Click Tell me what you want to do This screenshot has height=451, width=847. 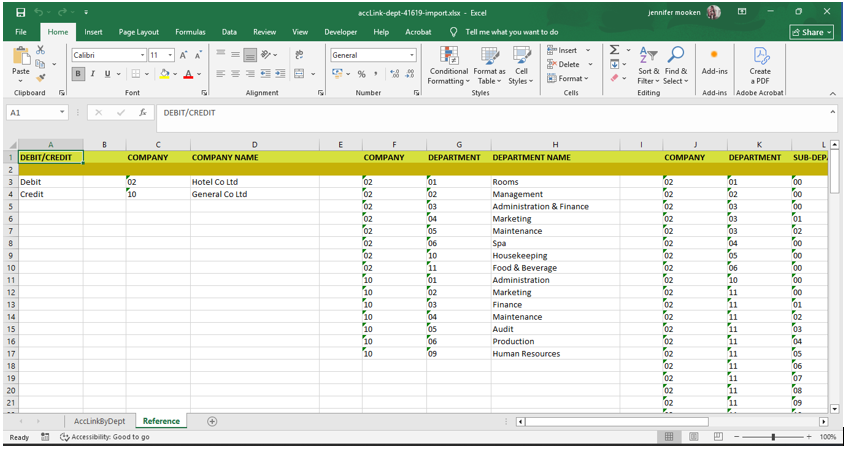pyautogui.click(x=512, y=32)
